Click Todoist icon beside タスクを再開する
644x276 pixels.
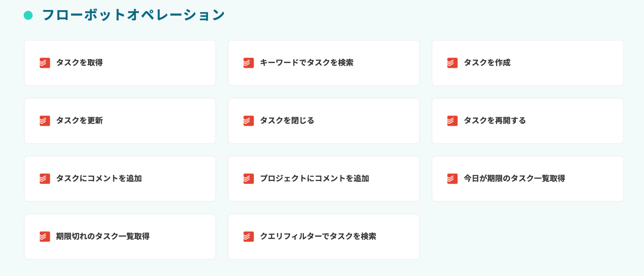click(452, 121)
